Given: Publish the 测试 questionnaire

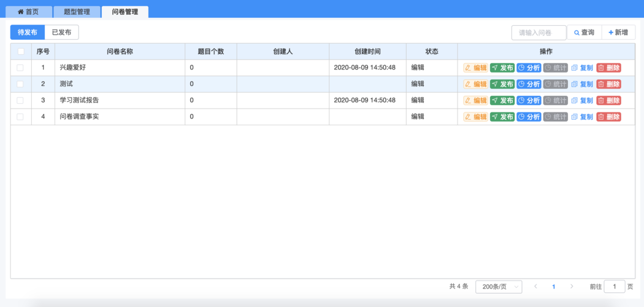Looking at the screenshot, I should pyautogui.click(x=502, y=84).
